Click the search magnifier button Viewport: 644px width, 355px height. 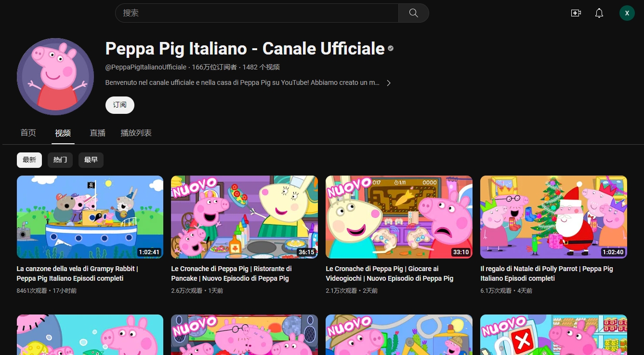click(413, 13)
